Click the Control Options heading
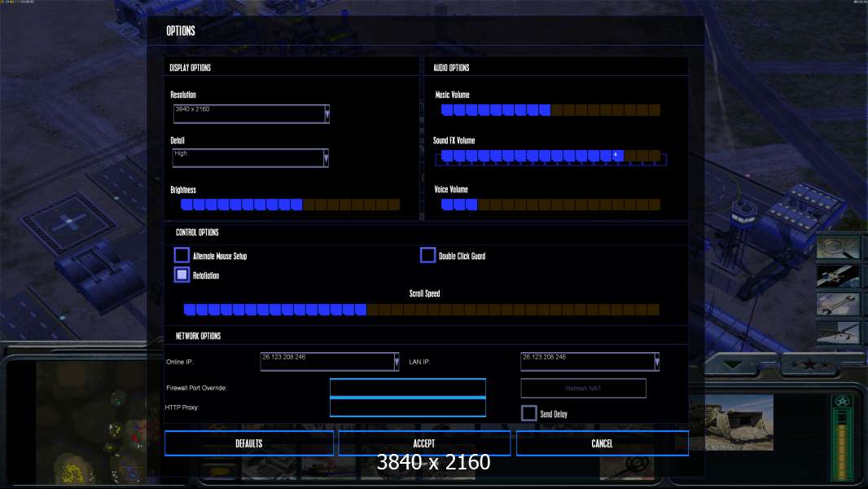 click(197, 232)
